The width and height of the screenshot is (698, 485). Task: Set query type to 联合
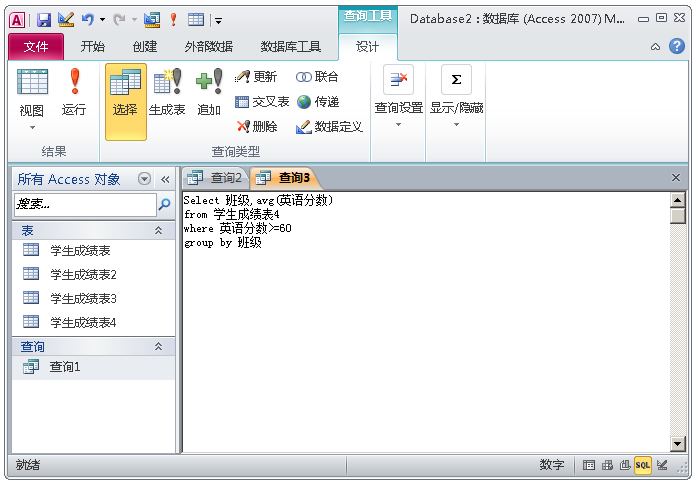click(x=317, y=77)
